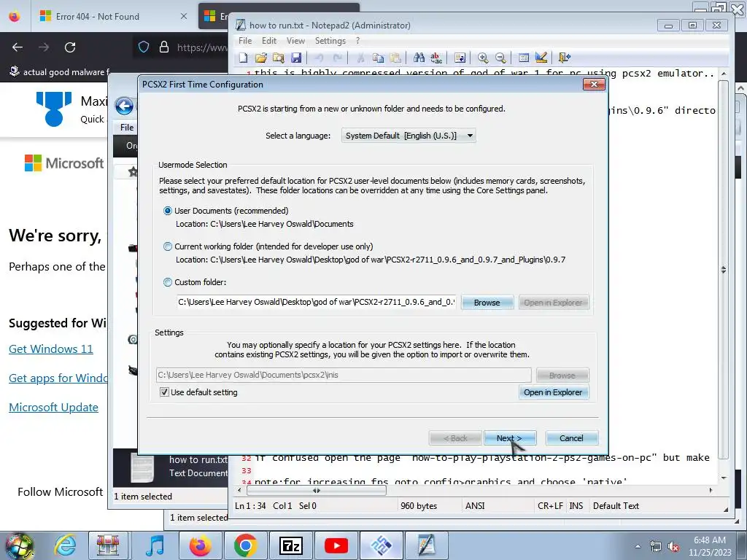747x560 pixels.
Task: Close the Error 404 - Not Found tab
Action: (x=183, y=16)
